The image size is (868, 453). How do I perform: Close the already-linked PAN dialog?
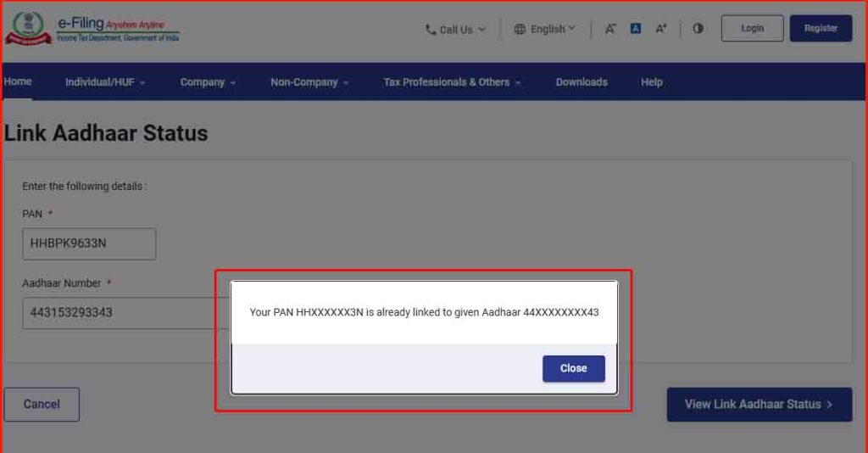click(x=574, y=368)
